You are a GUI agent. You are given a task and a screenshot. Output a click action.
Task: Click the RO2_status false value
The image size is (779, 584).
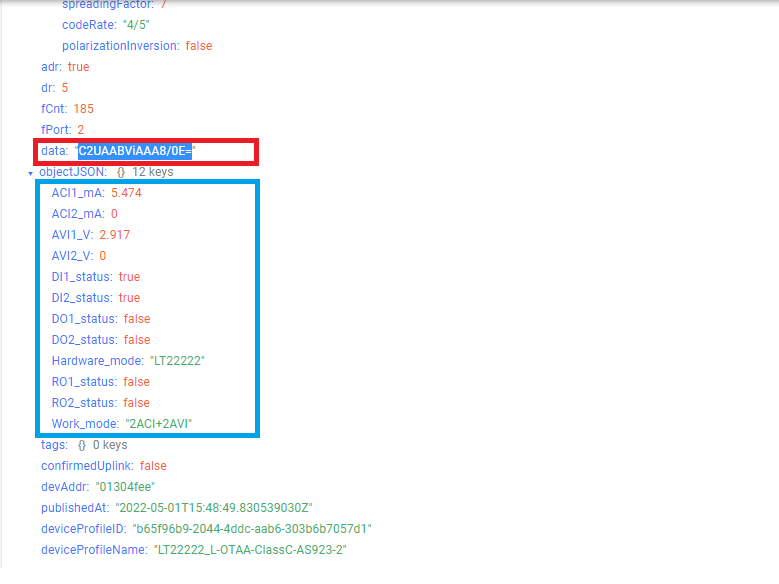(x=136, y=403)
